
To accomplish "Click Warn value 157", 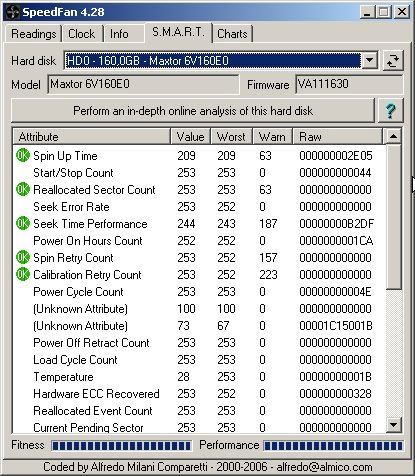I will (268, 257).
